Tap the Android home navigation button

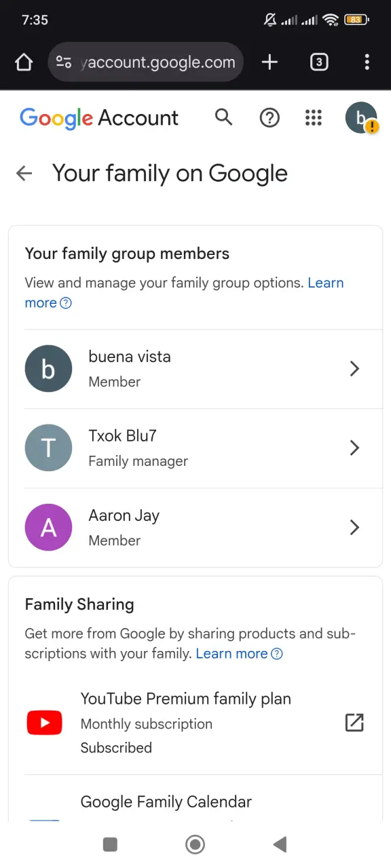point(195,844)
